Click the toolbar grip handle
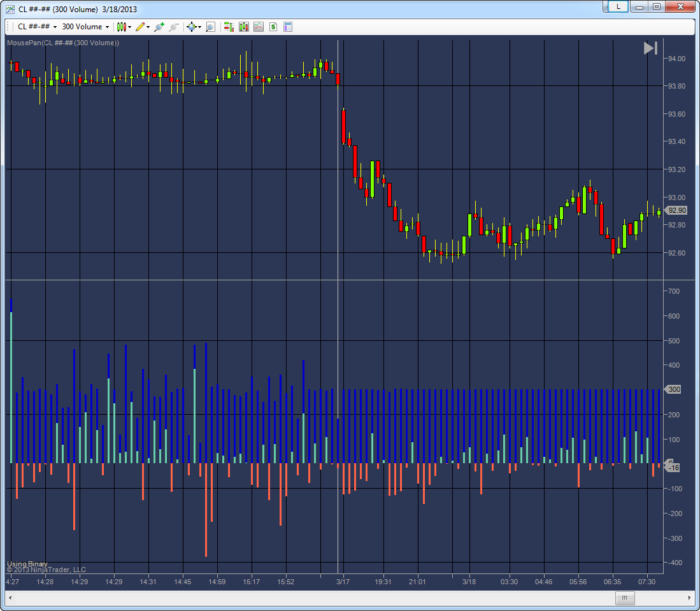The height and width of the screenshot is (611, 700). click(8, 27)
